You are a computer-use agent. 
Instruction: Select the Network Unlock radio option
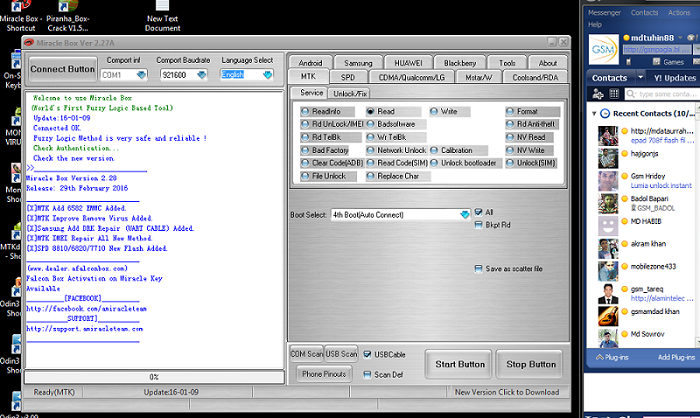(x=371, y=150)
